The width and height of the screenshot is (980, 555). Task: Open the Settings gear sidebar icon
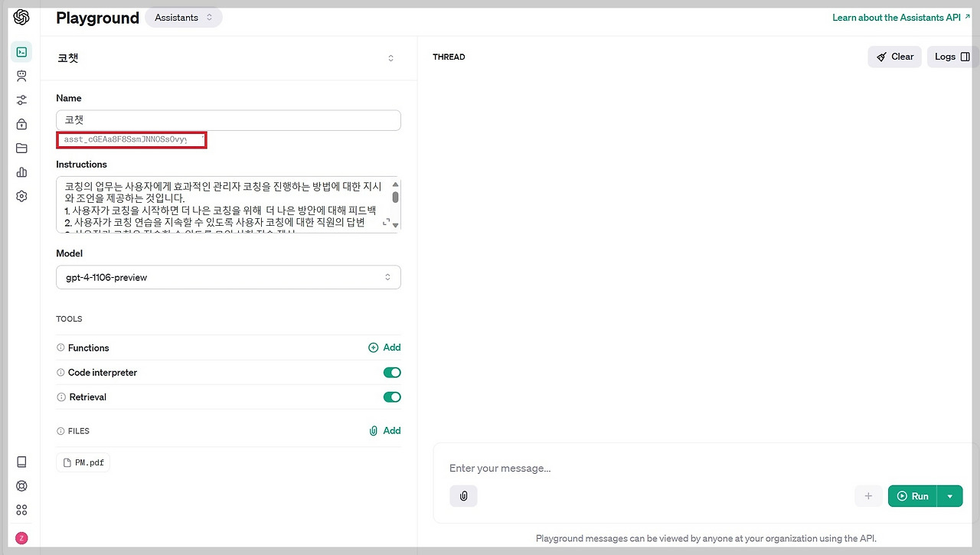click(21, 197)
